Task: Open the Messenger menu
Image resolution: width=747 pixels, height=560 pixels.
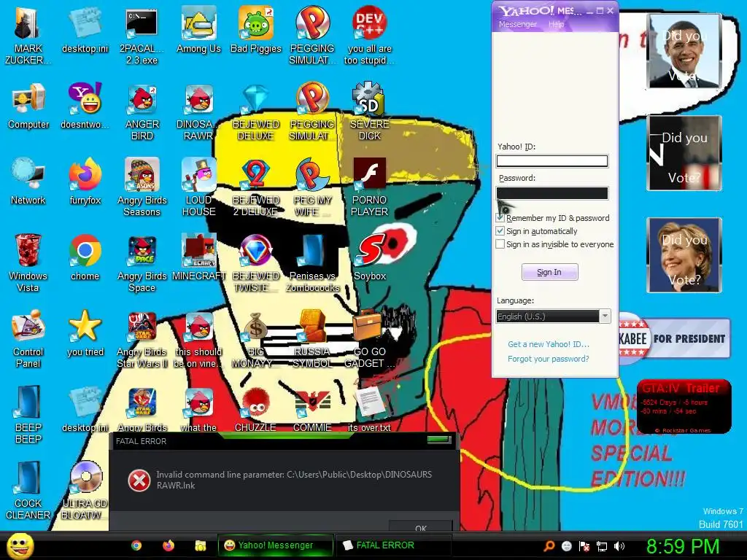Action: coord(517,24)
